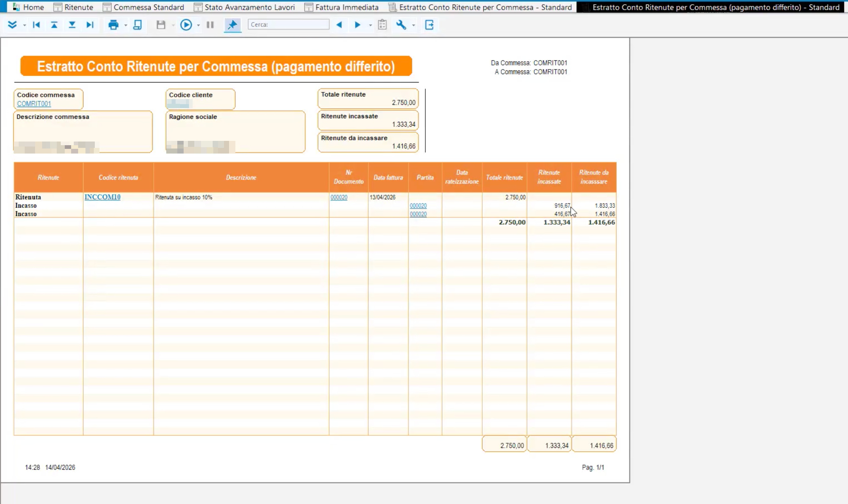Click the 'Da Commessa: COMRIT001' filter text

pyautogui.click(x=529, y=63)
